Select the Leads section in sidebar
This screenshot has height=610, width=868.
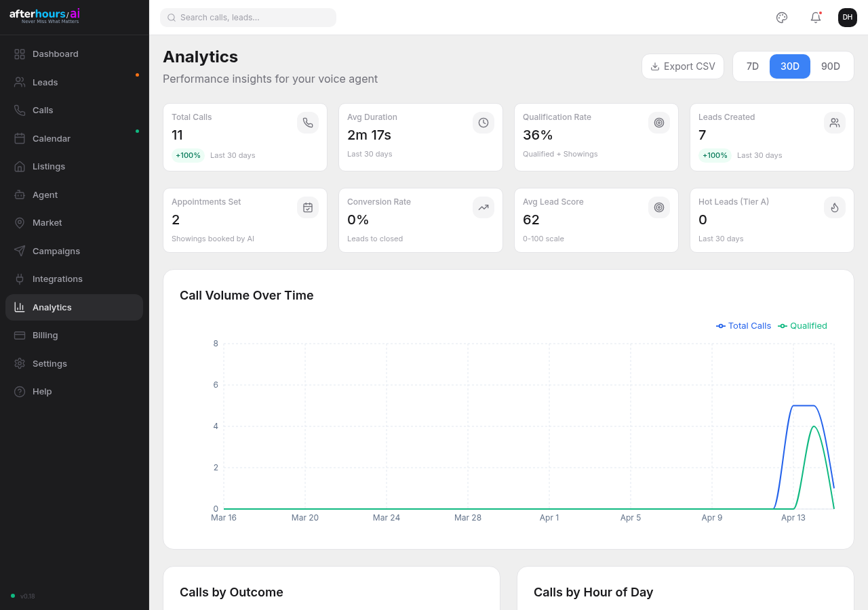click(x=45, y=82)
